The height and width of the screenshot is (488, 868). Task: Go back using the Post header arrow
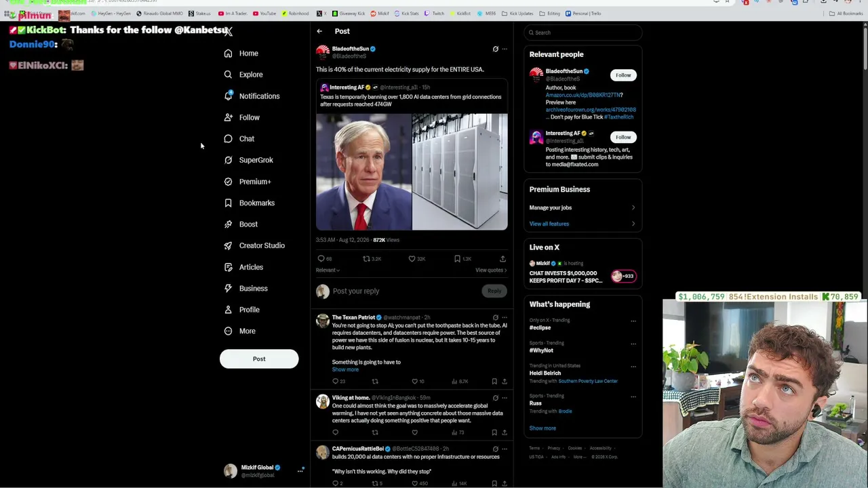coord(319,31)
